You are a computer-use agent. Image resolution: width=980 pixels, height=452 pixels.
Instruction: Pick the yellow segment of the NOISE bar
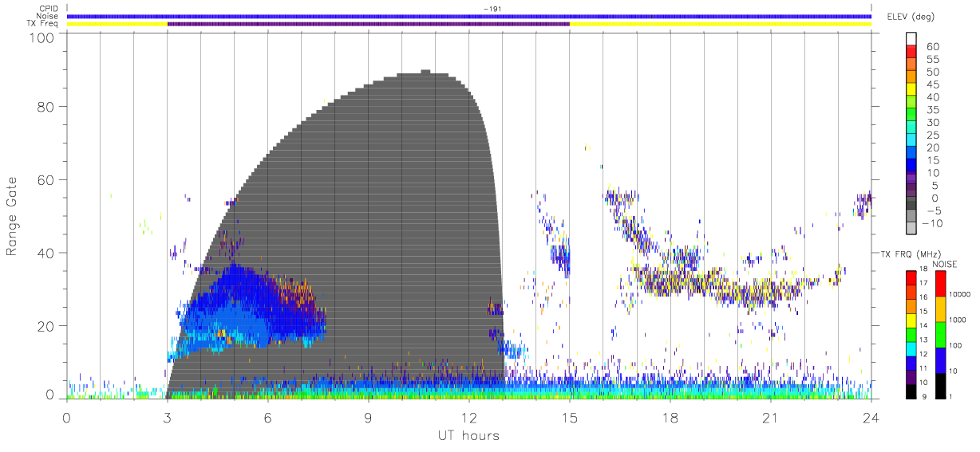point(940,309)
